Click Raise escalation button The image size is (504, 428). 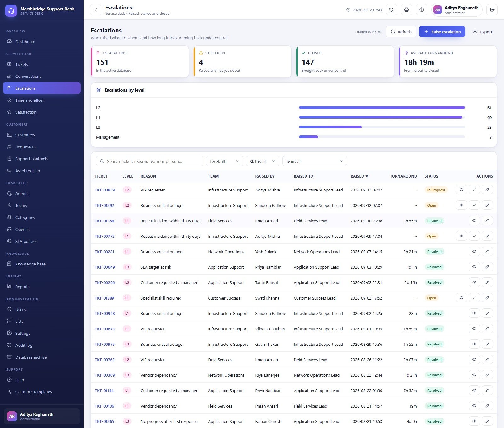(442, 32)
